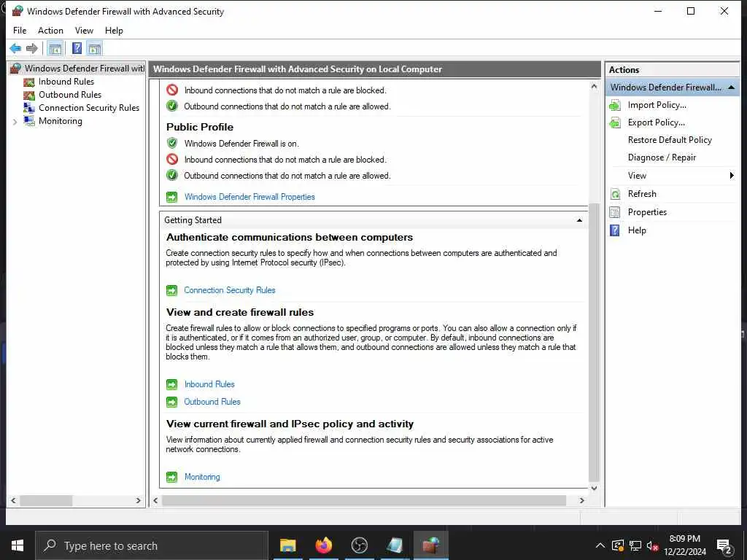Click the Import Policy icon
Screen dimensions: 747x560
[615, 105]
